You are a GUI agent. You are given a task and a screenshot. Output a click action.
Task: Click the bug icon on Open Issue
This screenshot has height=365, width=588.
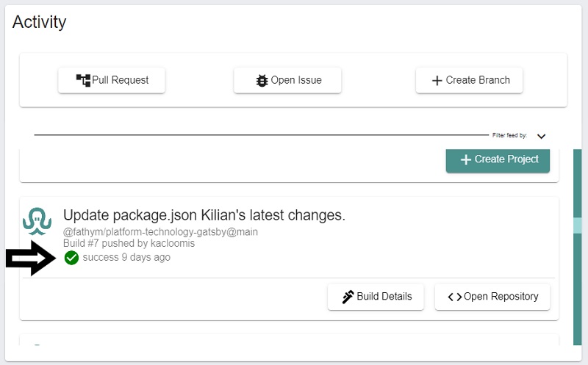point(262,80)
